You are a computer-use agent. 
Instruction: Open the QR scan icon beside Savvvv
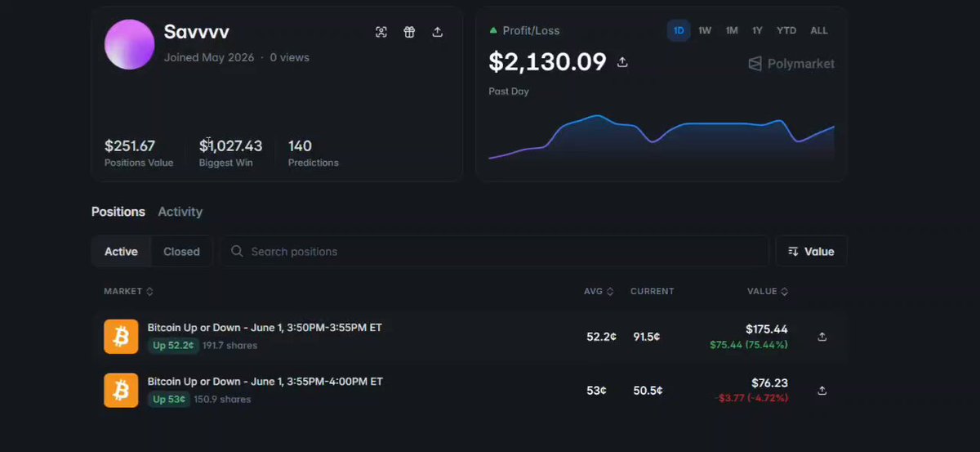[x=381, y=32]
